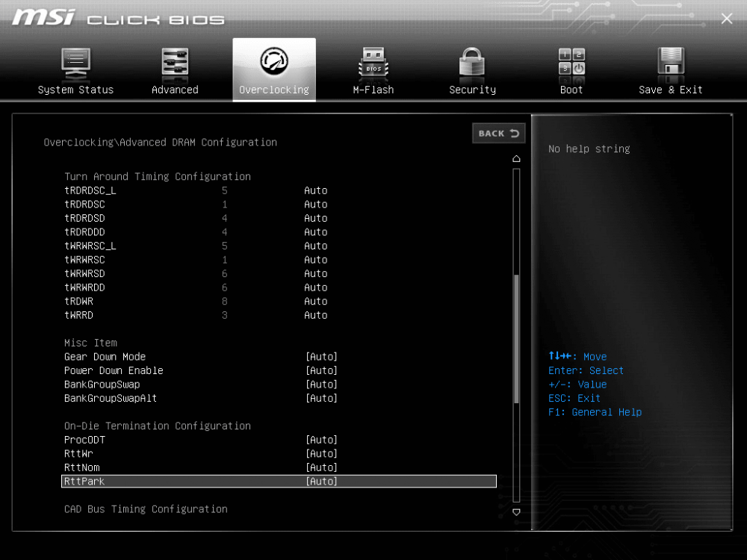The image size is (747, 560).
Task: Switch to the Boot tab label
Action: (571, 90)
